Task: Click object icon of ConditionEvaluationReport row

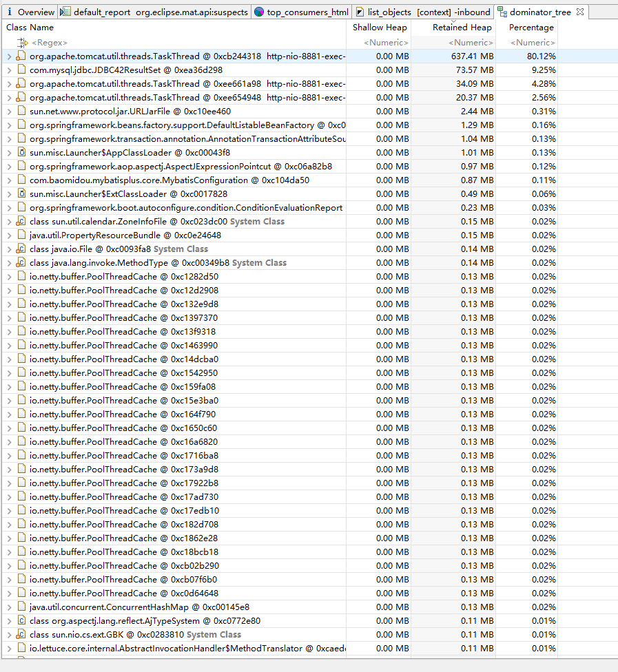Action: point(21,207)
